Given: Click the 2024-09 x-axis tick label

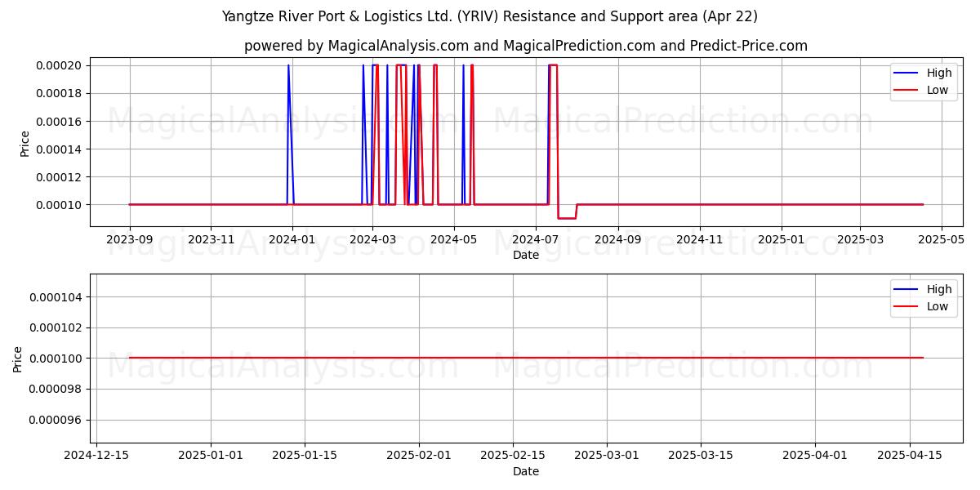Looking at the screenshot, I should click(x=617, y=239).
